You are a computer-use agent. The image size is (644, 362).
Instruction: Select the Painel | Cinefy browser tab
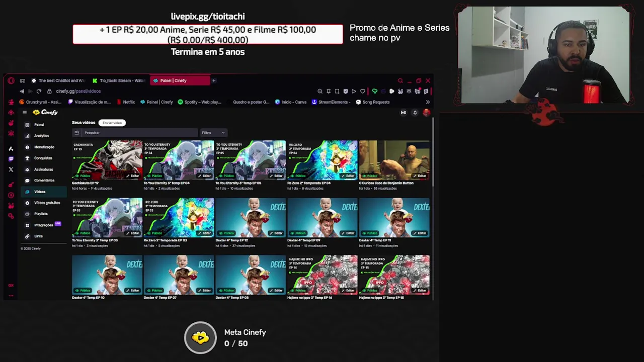pyautogui.click(x=180, y=80)
